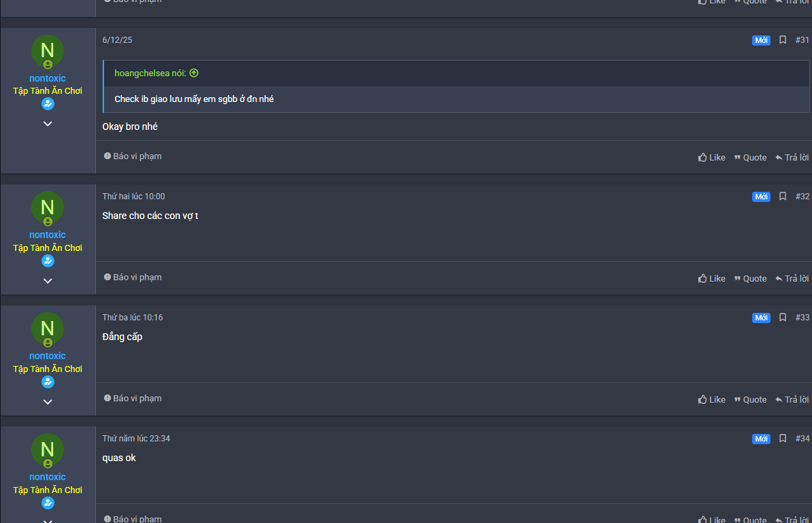Reply to the 'Đẳng cấp' post
This screenshot has width=812, height=523.
pyautogui.click(x=792, y=400)
